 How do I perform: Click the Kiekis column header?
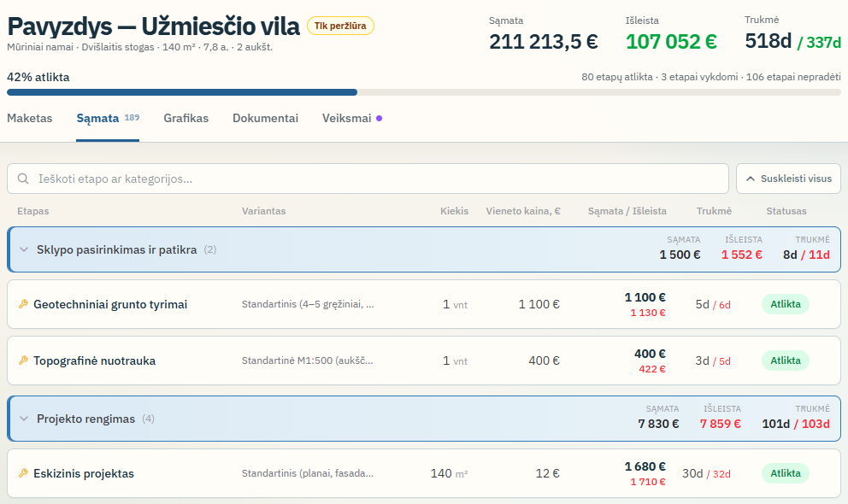[x=454, y=211]
